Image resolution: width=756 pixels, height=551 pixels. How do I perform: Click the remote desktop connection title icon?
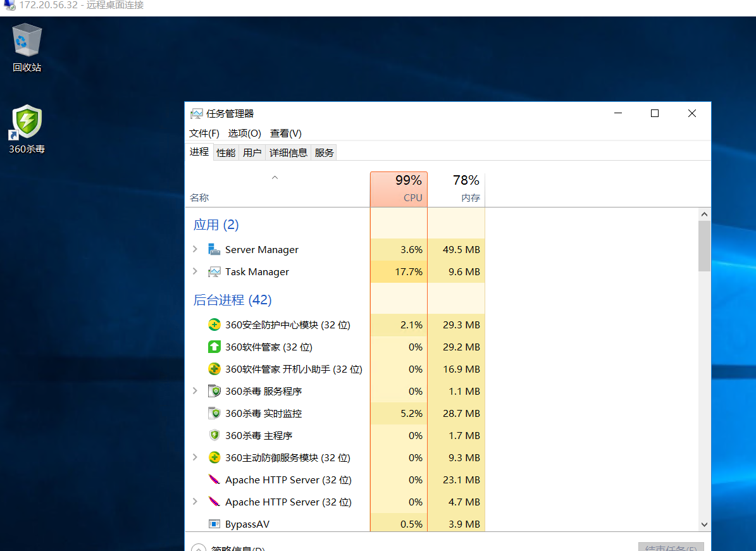pos(9,5)
